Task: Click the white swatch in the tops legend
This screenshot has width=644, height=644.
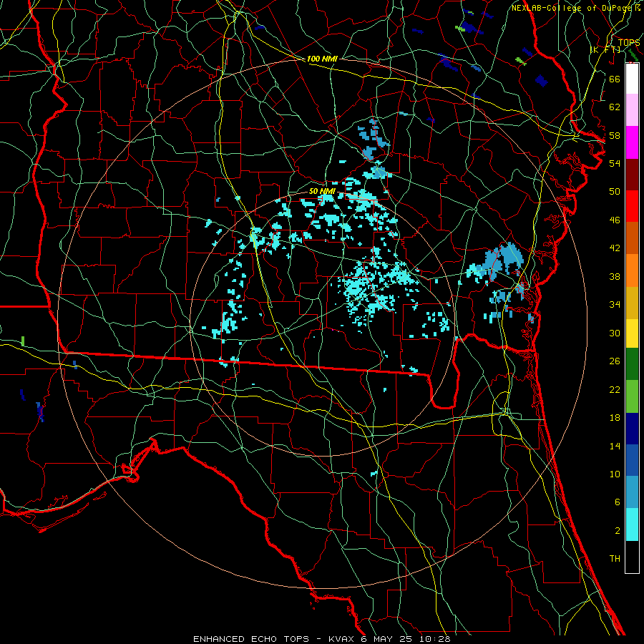Action: pos(632,79)
